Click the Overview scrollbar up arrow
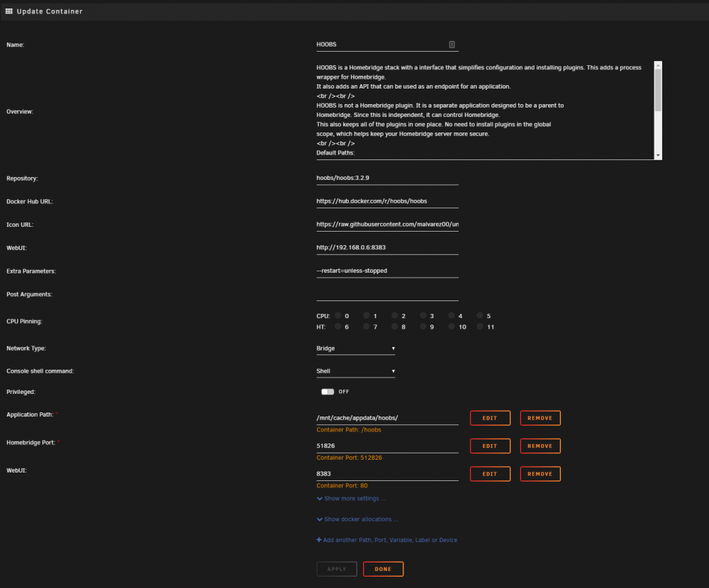 659,65
